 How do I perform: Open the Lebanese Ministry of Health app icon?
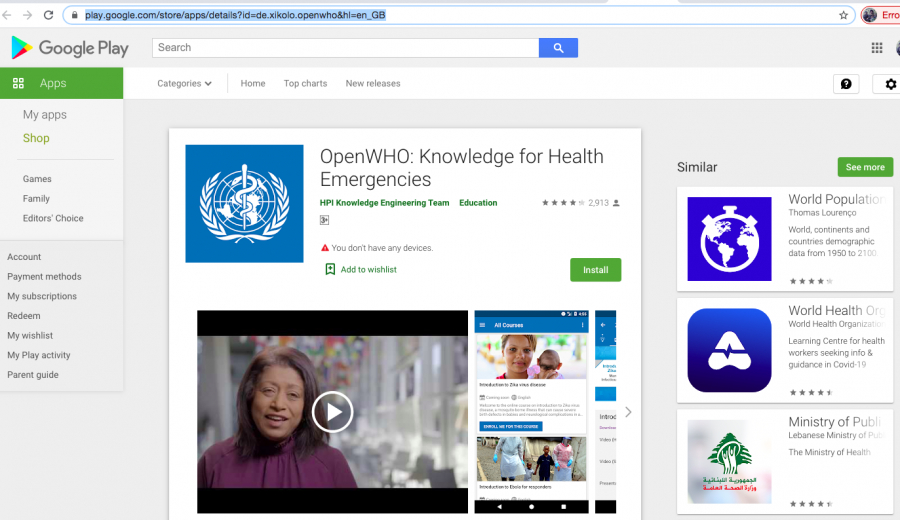pyautogui.click(x=730, y=462)
